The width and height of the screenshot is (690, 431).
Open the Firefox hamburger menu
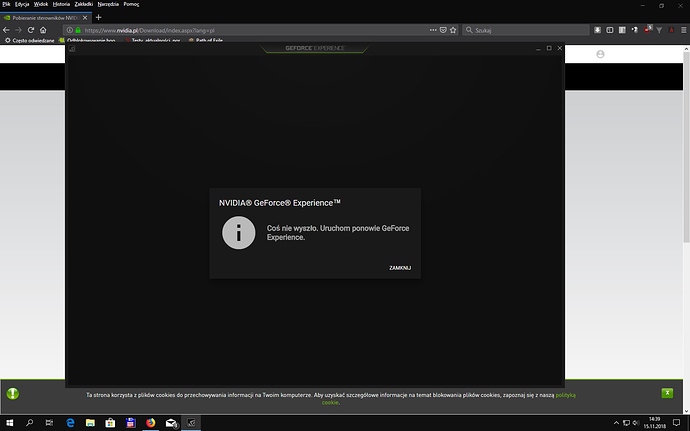point(683,30)
